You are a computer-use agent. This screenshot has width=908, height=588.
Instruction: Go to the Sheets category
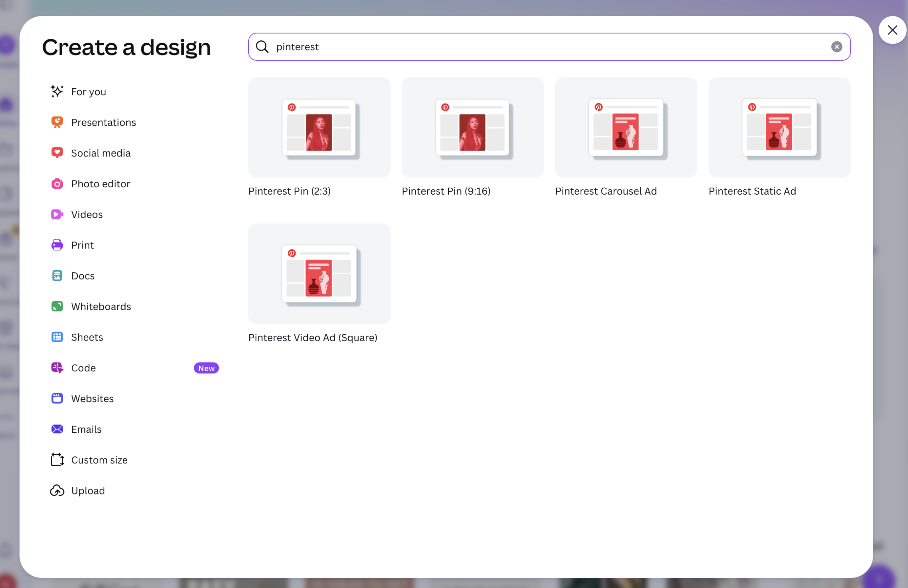pyautogui.click(x=87, y=337)
